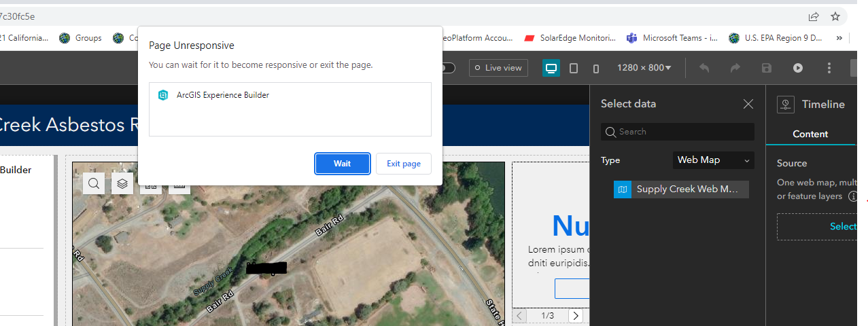The image size is (868, 326).
Task: Bookmark this page with the star icon
Action: pos(835,16)
